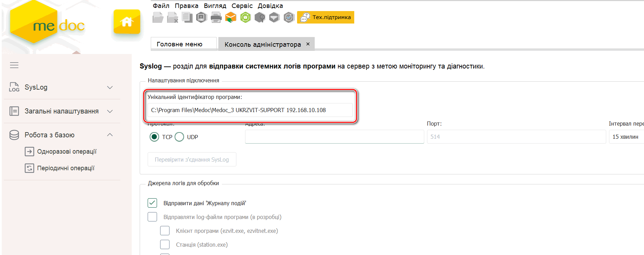
Task: Click the hexagon search magnifier icon
Action: (x=260, y=17)
